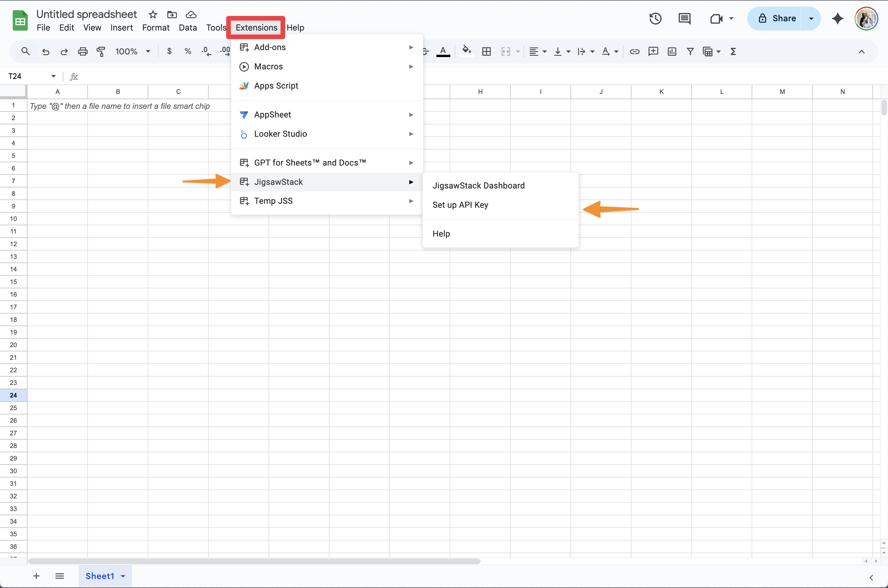Select column H header

pyautogui.click(x=480, y=92)
